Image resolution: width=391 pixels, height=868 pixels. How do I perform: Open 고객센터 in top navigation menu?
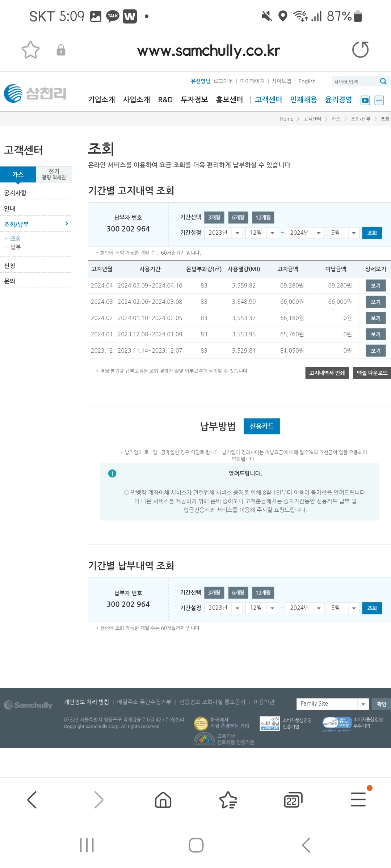(268, 100)
